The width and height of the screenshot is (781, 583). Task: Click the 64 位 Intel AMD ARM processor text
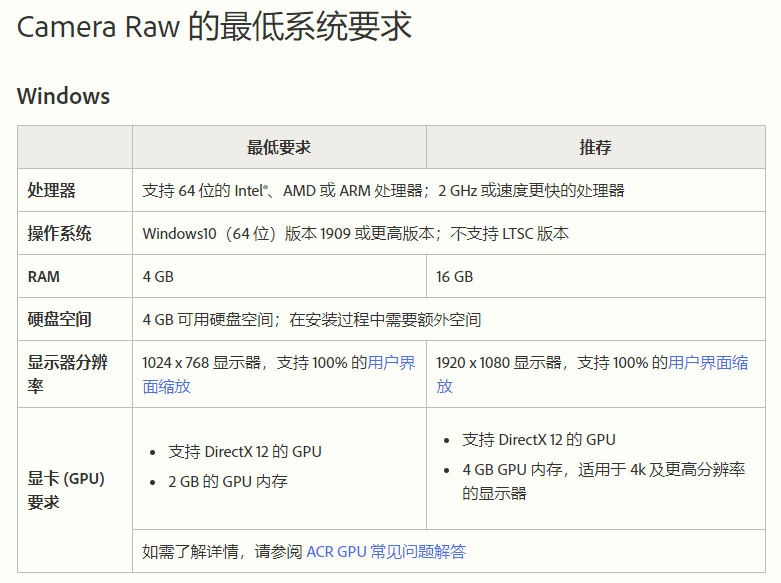pos(384,190)
